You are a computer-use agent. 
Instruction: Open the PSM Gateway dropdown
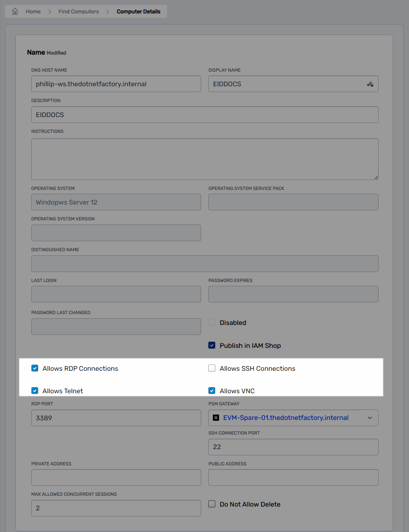tap(370, 417)
